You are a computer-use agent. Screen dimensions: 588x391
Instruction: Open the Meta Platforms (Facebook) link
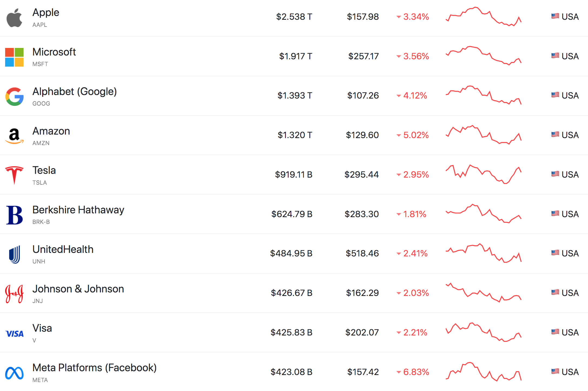coord(95,368)
